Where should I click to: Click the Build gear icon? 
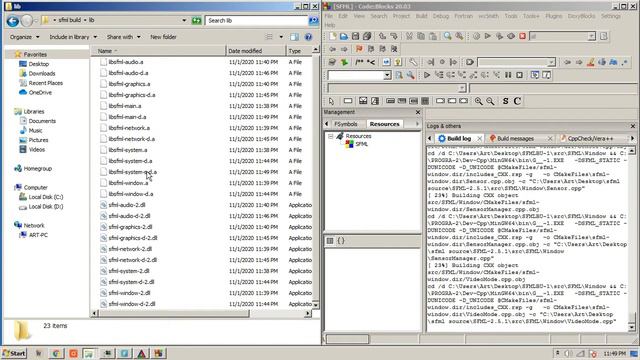476,36
